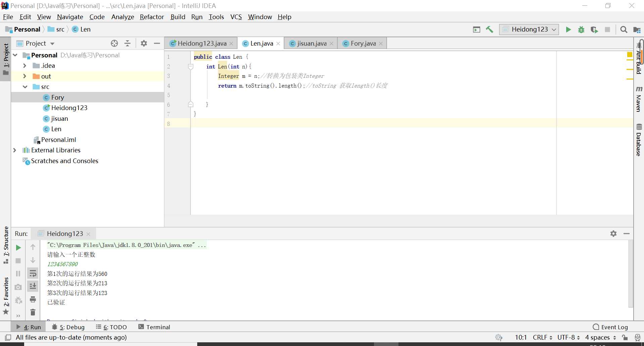The width and height of the screenshot is (644, 346).
Task: Open the Event Log panel
Action: tap(610, 327)
